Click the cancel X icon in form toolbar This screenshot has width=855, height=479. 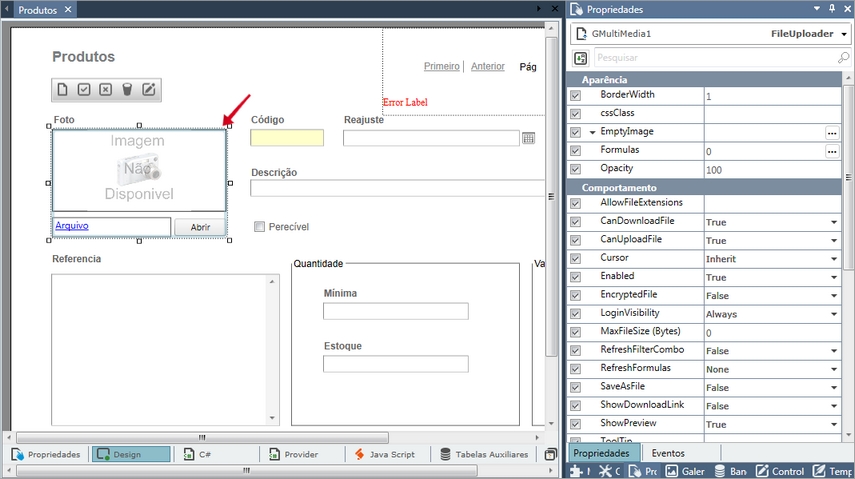[106, 90]
